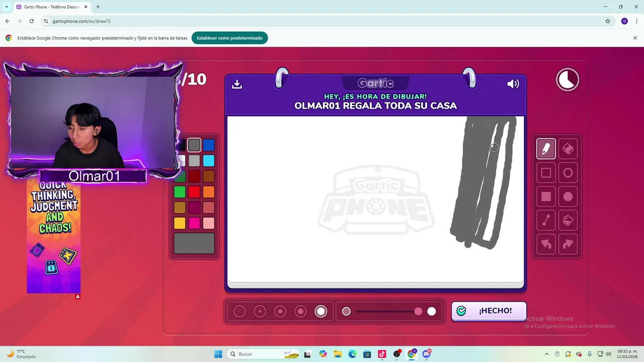Viewport: 644px width, 362px height.
Task: Select the filled ellipse tool
Action: click(x=568, y=197)
